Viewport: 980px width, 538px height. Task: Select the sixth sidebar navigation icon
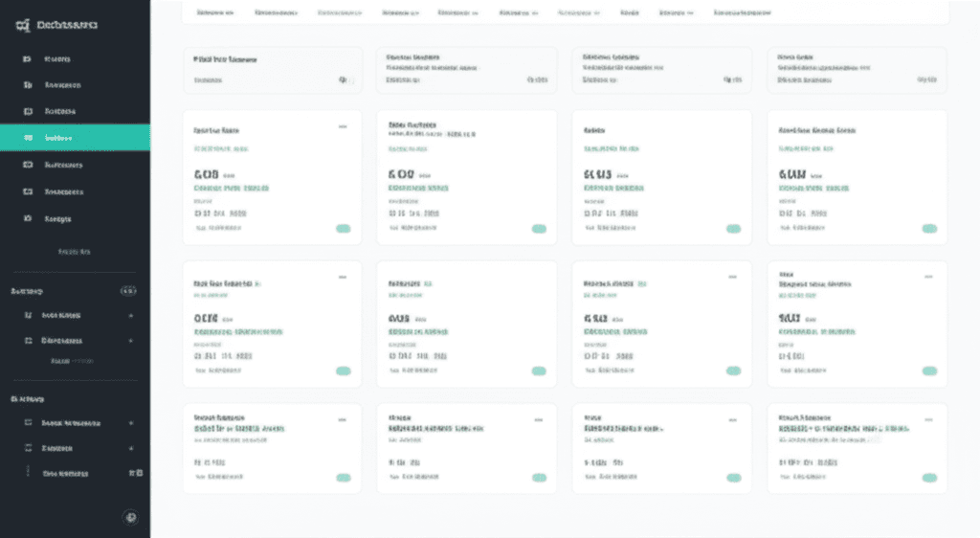tap(27, 191)
